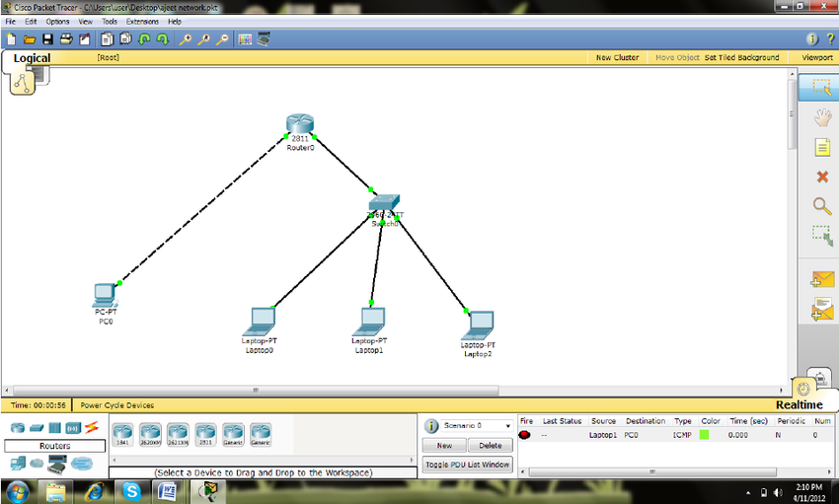839x504 pixels.
Task: Open the custom devices dialog icon
Action: [x=264, y=39]
